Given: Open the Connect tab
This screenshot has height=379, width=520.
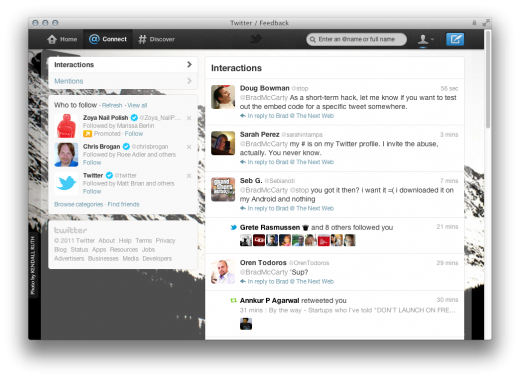Looking at the screenshot, I should tap(108, 39).
